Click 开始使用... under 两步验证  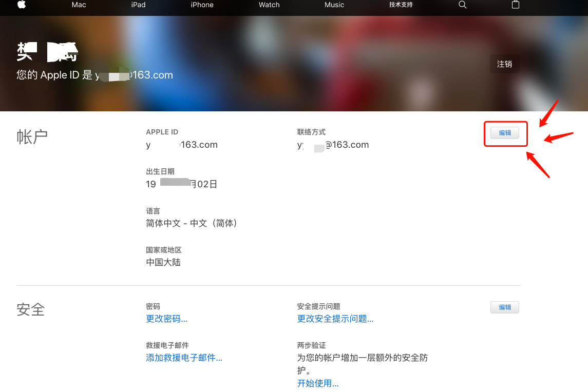318,383
